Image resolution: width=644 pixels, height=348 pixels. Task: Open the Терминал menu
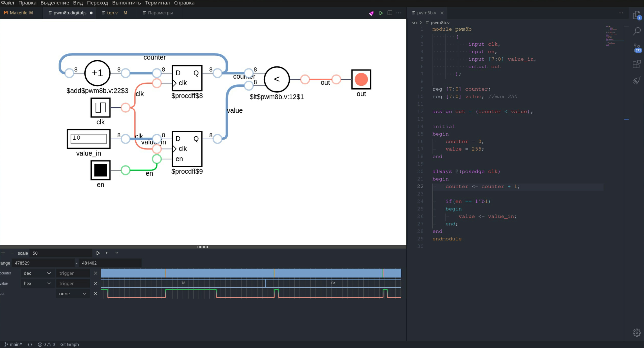click(157, 3)
